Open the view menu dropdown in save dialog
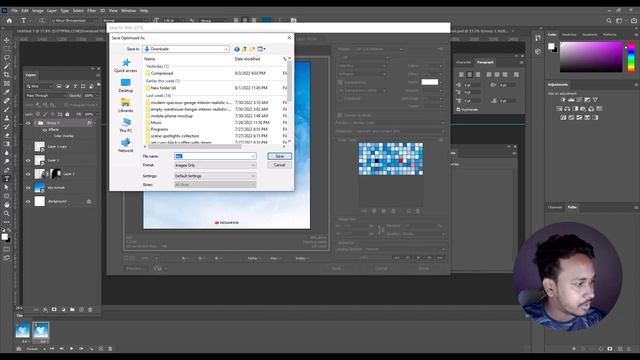 262,49
